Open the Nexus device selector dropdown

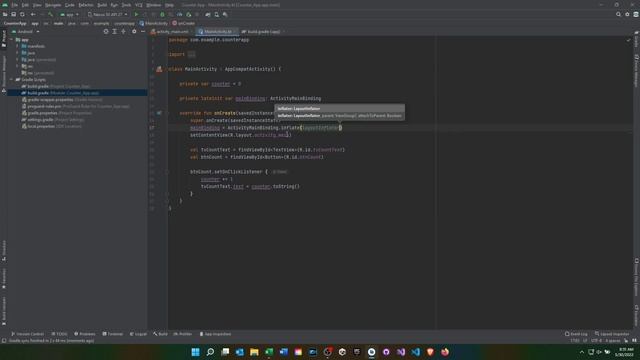(x=108, y=14)
